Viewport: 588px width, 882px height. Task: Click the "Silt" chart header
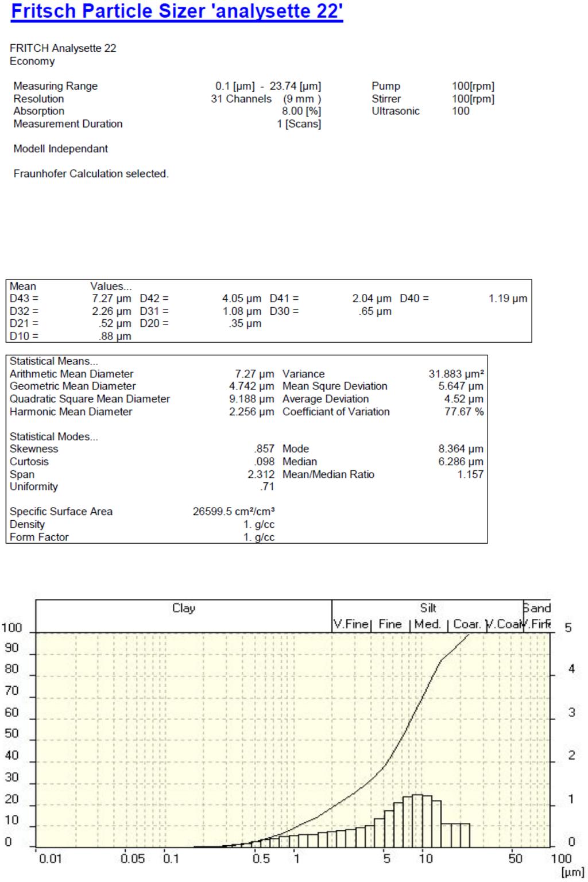click(428, 609)
